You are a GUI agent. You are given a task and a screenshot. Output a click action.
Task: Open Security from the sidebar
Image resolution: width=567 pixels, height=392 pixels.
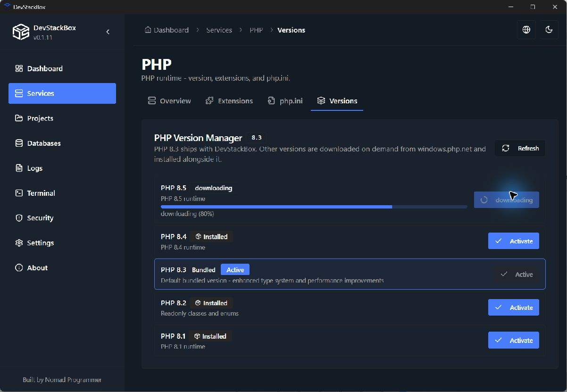(x=62, y=218)
